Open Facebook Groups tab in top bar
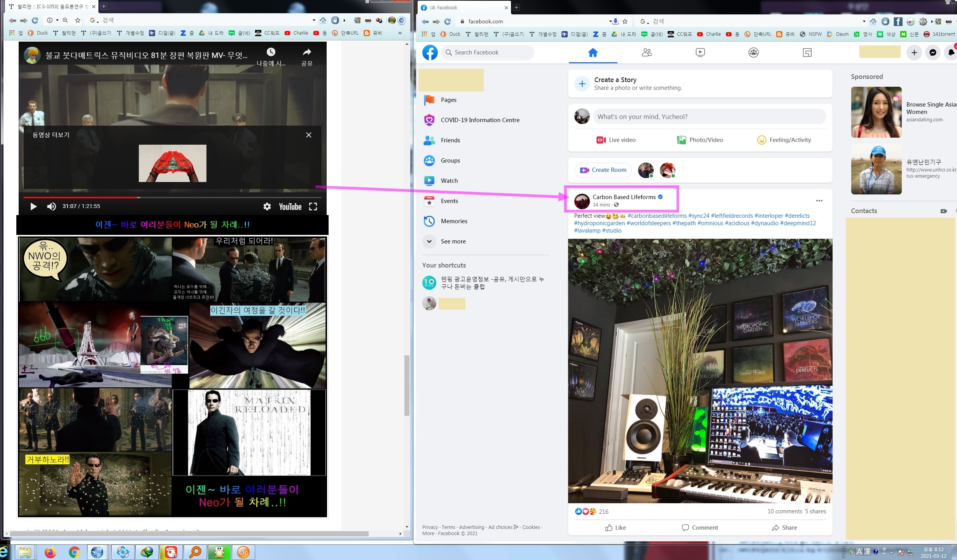The width and height of the screenshot is (957, 560). (754, 52)
